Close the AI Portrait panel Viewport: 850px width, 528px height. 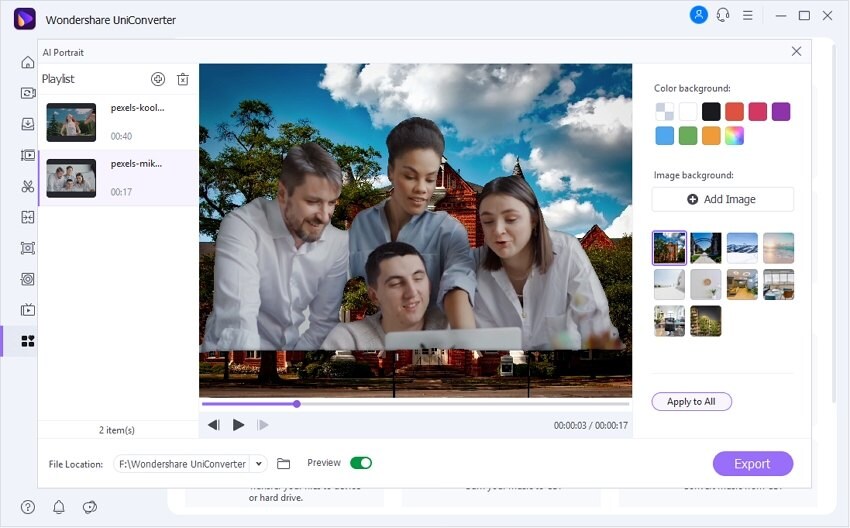coord(796,51)
